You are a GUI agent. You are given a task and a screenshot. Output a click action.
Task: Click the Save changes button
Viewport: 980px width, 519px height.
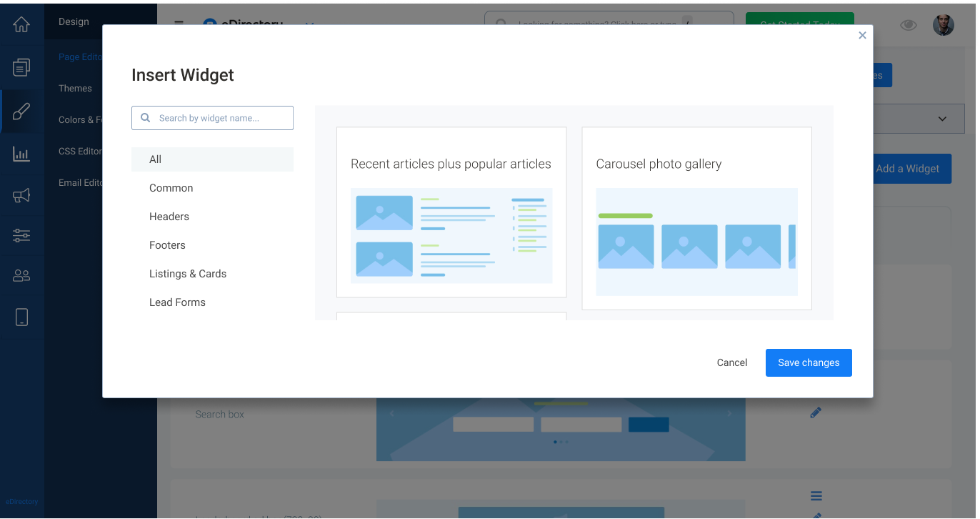(x=809, y=362)
